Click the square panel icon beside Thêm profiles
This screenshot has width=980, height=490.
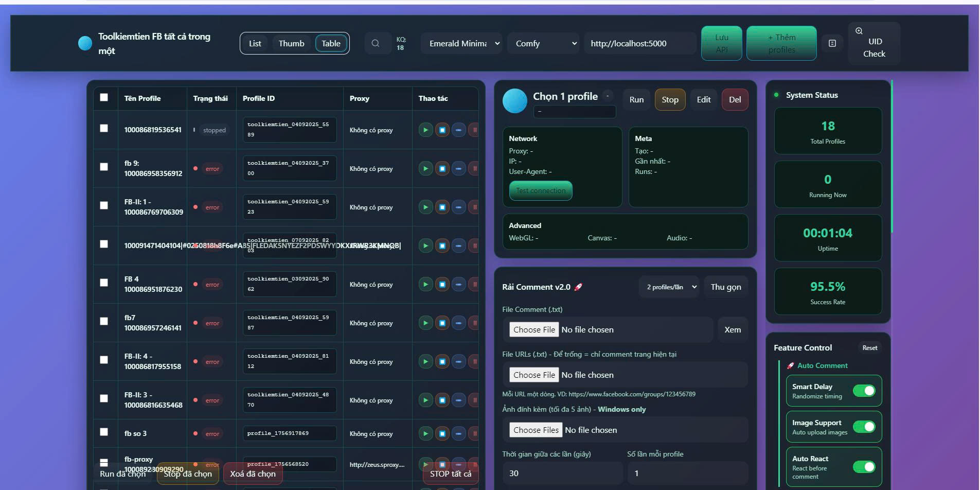(832, 43)
